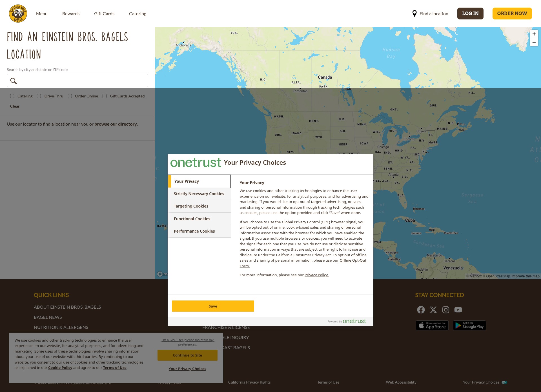The width and height of the screenshot is (541, 392).
Task: Click the OneTrust logo in dialog header
Action: click(196, 162)
